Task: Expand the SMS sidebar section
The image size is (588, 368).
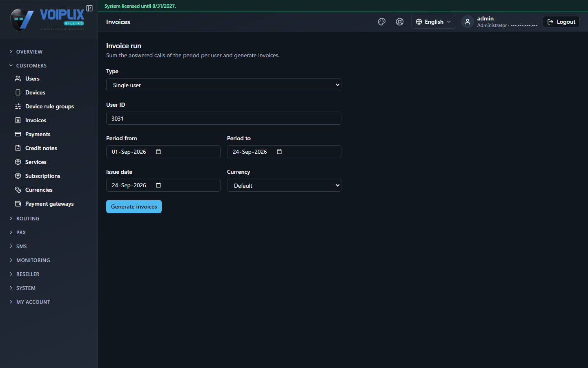Action: pos(22,247)
